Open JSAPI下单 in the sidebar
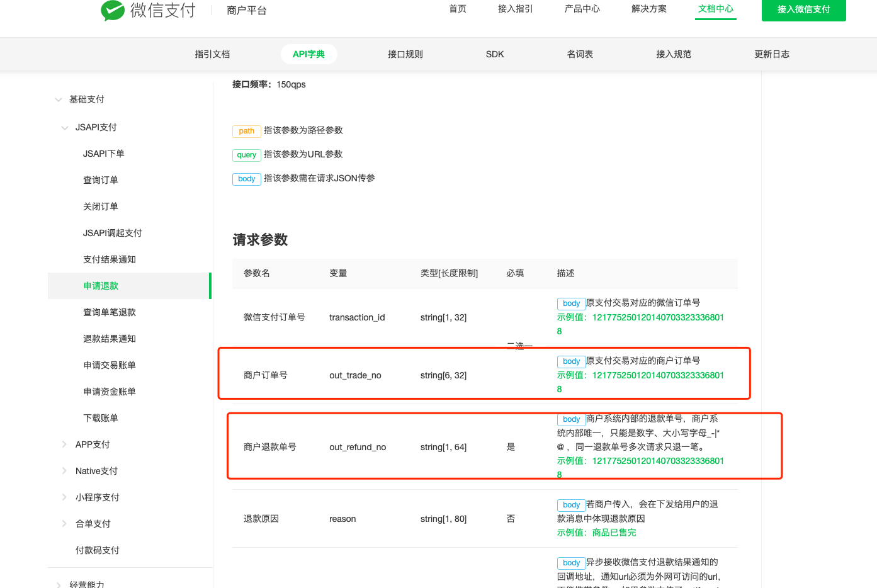This screenshot has width=877, height=588. pos(104,154)
